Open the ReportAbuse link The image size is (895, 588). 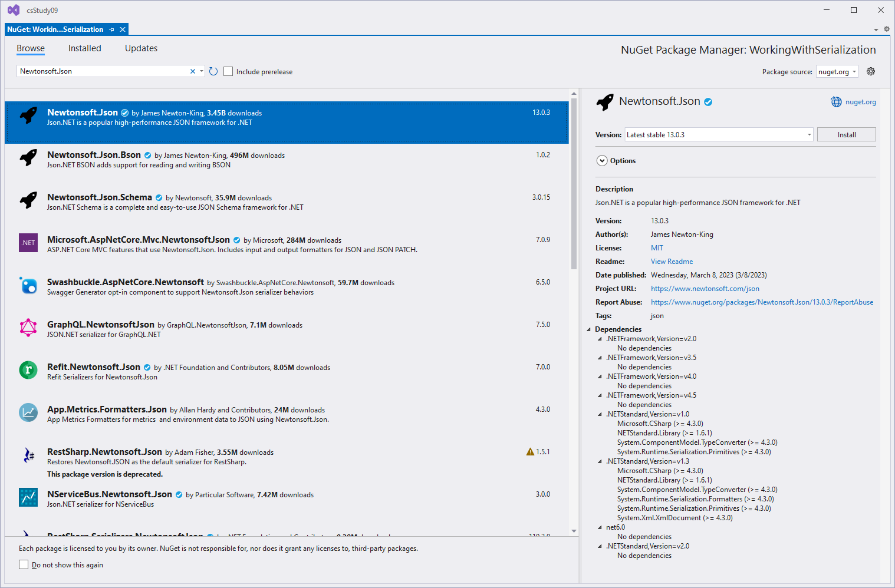pyautogui.click(x=762, y=302)
